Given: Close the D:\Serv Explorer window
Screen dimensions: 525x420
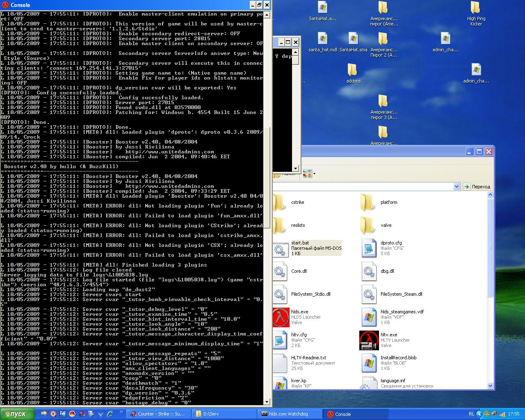Looking at the screenshot, I should (488, 152).
